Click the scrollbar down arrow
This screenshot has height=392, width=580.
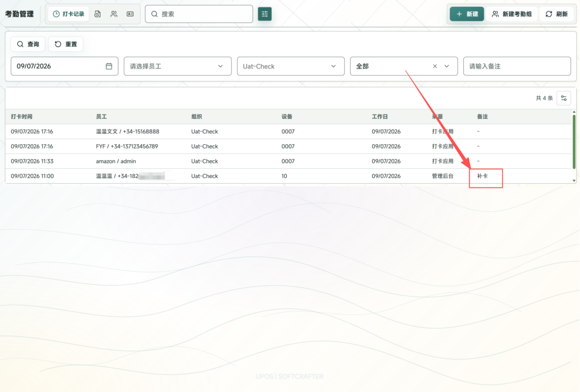(574, 180)
